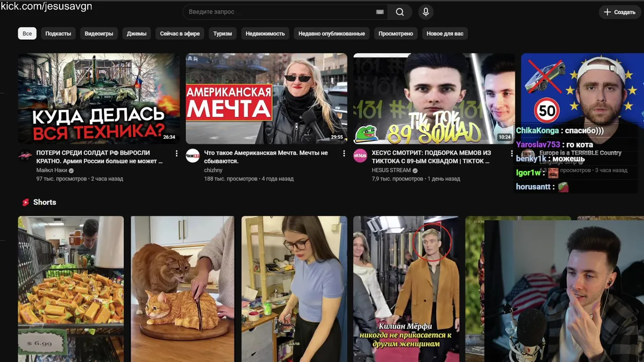
Task: Select the Новое для вас chip
Action: [445, 34]
